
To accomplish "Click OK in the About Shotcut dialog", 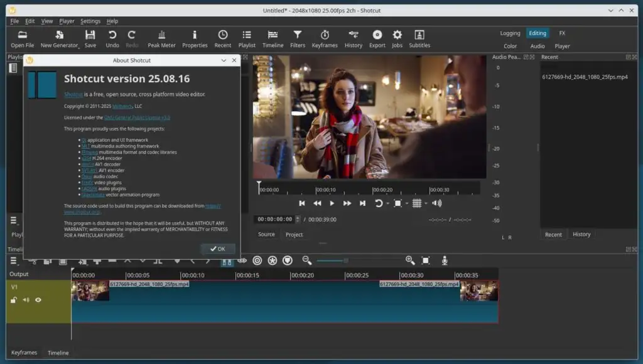I will (x=218, y=249).
